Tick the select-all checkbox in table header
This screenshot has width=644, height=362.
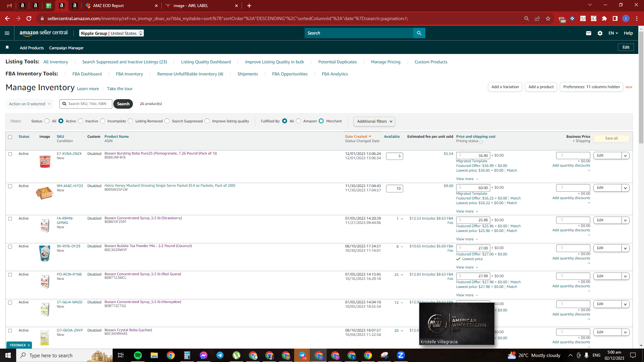click(10, 137)
